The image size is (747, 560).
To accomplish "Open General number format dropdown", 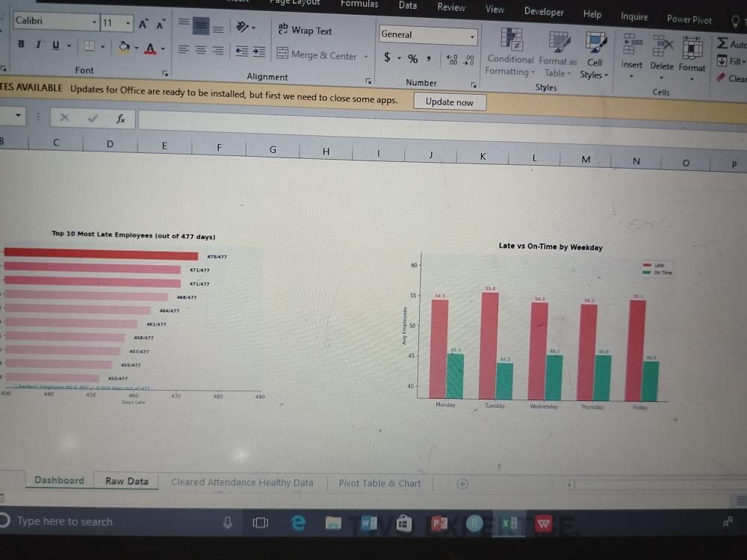I will click(471, 36).
